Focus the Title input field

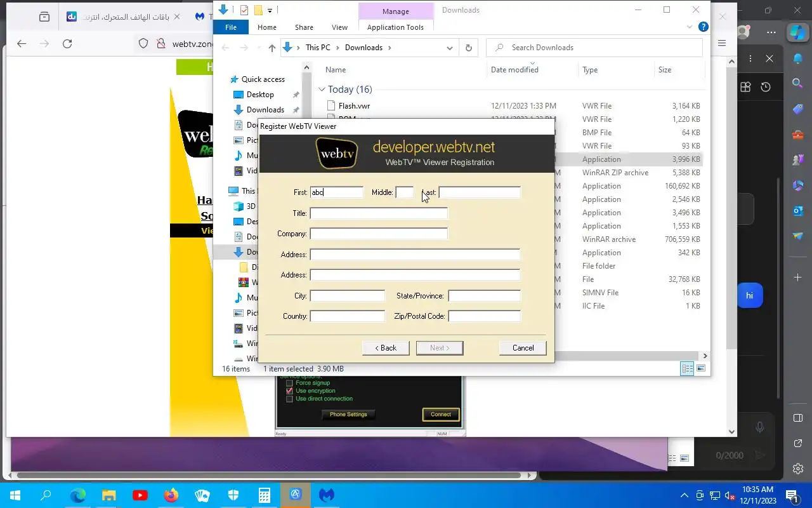(379, 213)
